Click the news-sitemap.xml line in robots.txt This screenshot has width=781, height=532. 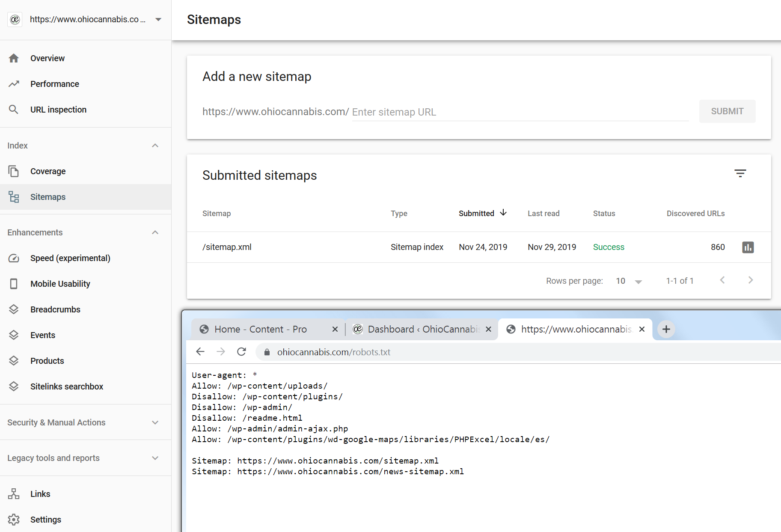(x=328, y=471)
